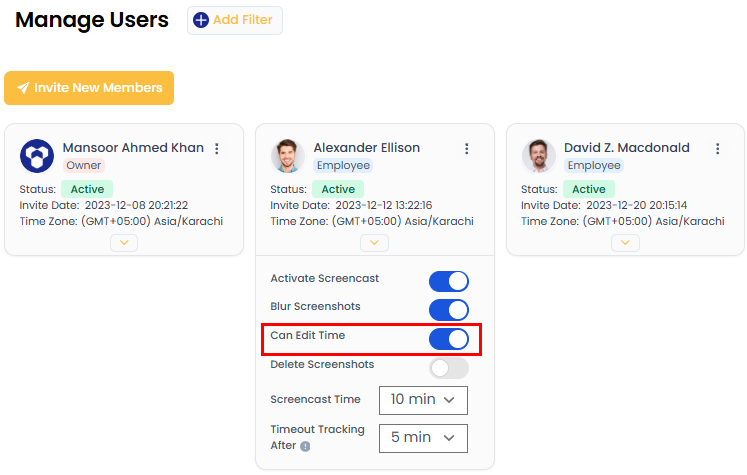This screenshot has height=475, width=747.
Task: Turn off Can Edit Time toggle
Action: [x=448, y=339]
